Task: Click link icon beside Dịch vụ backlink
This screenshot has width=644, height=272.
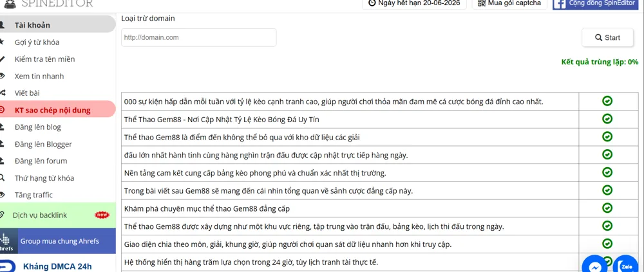Action: (2, 215)
